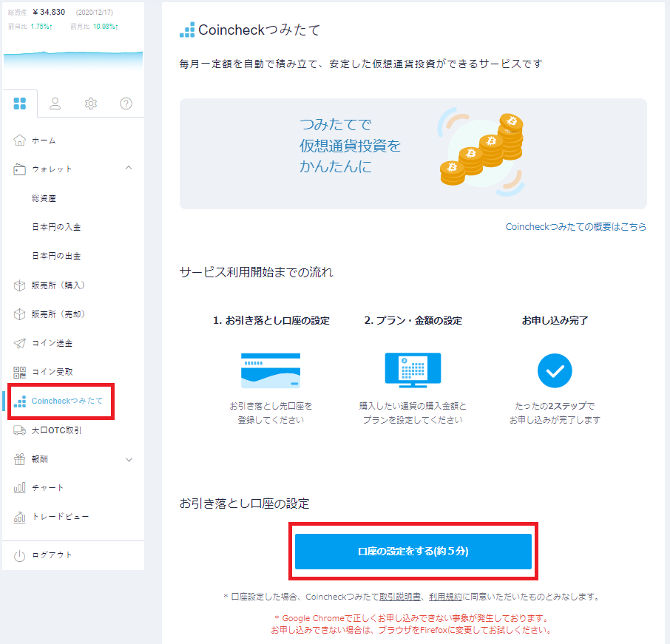Click the paper plane coin send icon

click(x=19, y=343)
